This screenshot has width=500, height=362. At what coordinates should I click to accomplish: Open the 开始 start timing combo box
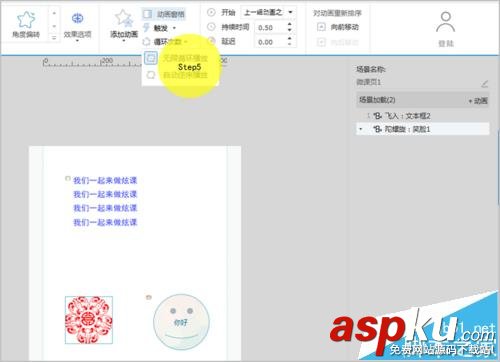pos(268,13)
